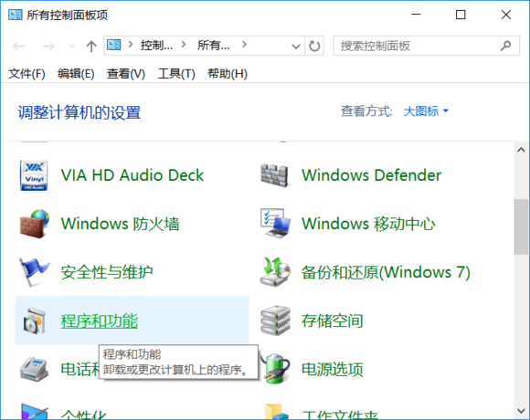Expand the chevron before 控制... breadcrumb
The width and height of the screenshot is (530, 420).
tap(131, 44)
